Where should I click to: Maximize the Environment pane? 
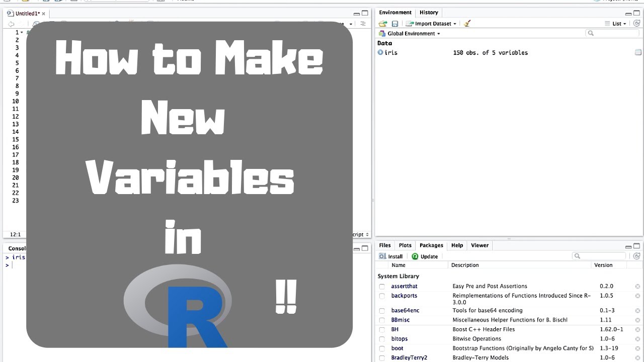[637, 14]
